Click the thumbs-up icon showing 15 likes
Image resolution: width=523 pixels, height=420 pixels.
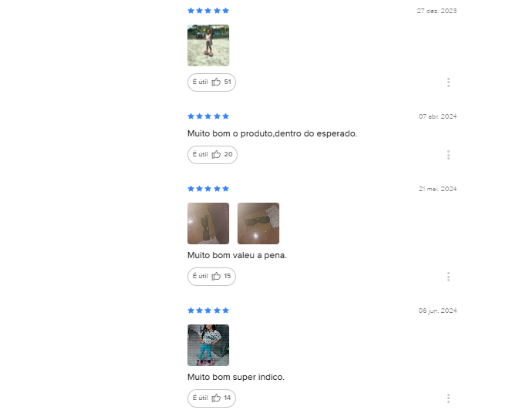216,276
